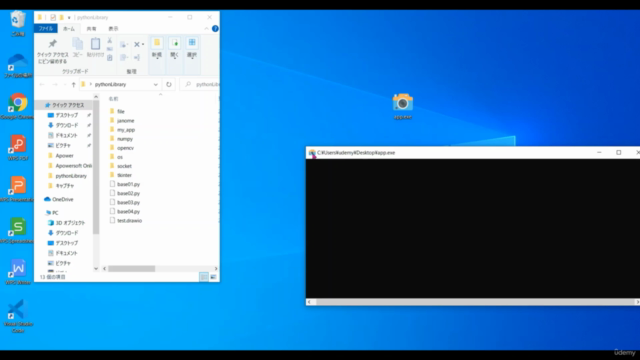Click the horizontal scrollbar in file list

click(x=131, y=269)
